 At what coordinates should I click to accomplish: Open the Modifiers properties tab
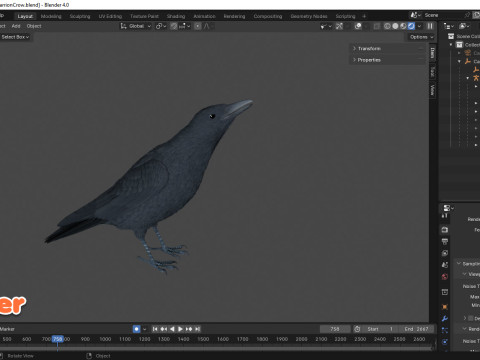(445, 319)
